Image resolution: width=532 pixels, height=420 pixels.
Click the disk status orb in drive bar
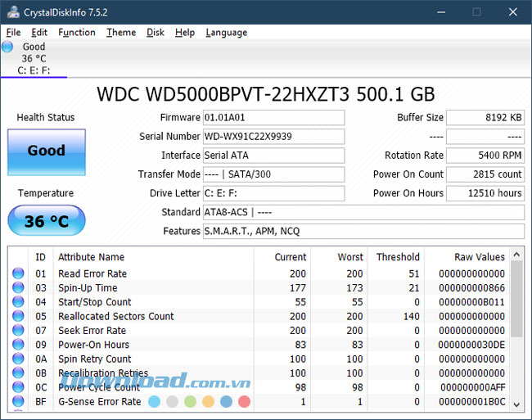click(x=8, y=47)
